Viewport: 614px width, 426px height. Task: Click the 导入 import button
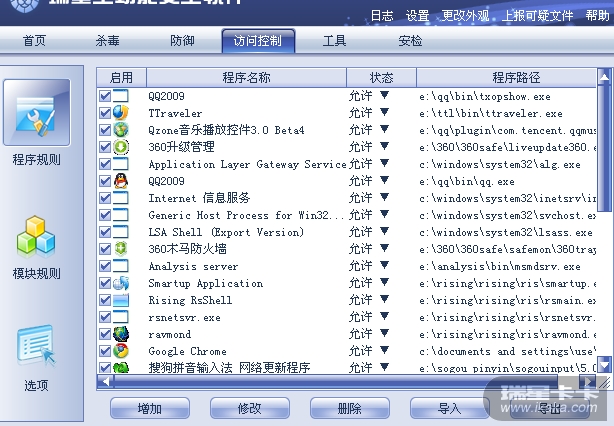[x=450, y=408]
